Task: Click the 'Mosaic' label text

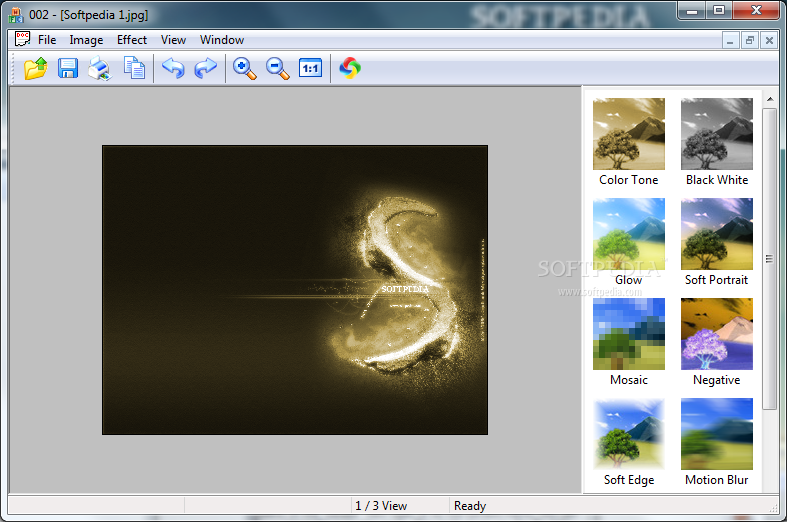Action: pos(629,380)
